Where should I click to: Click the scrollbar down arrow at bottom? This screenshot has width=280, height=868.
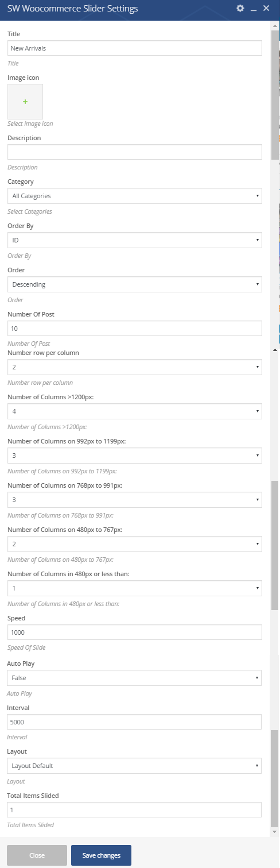[275, 832]
